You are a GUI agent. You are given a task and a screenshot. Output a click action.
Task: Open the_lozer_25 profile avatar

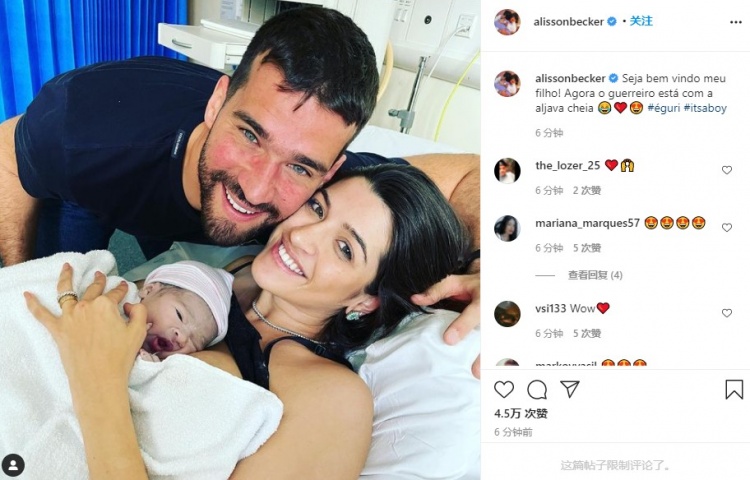[x=507, y=170]
